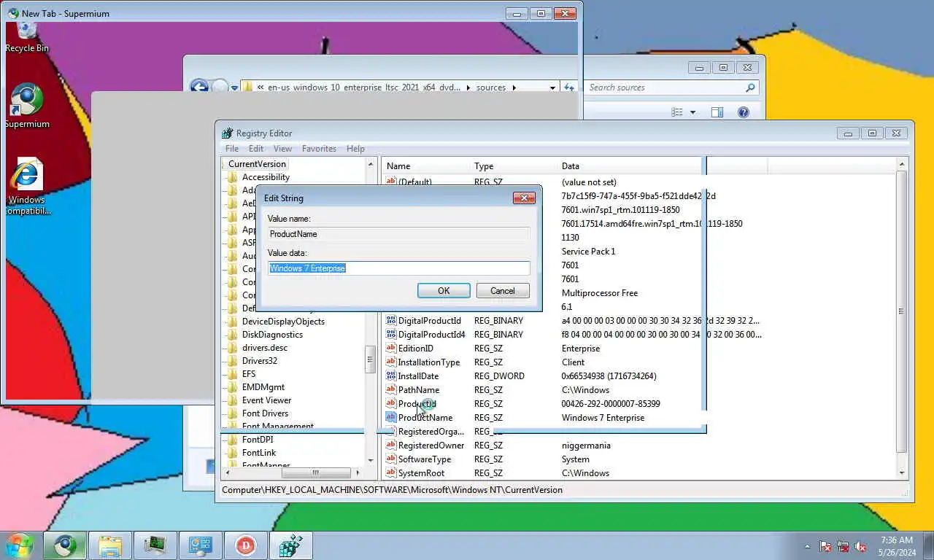
Task: Open Registry Editor File menu
Action: (x=232, y=149)
